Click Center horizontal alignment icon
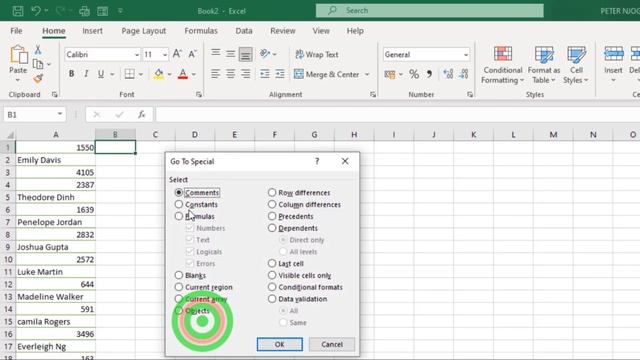This screenshot has width=640, height=360. [231, 74]
